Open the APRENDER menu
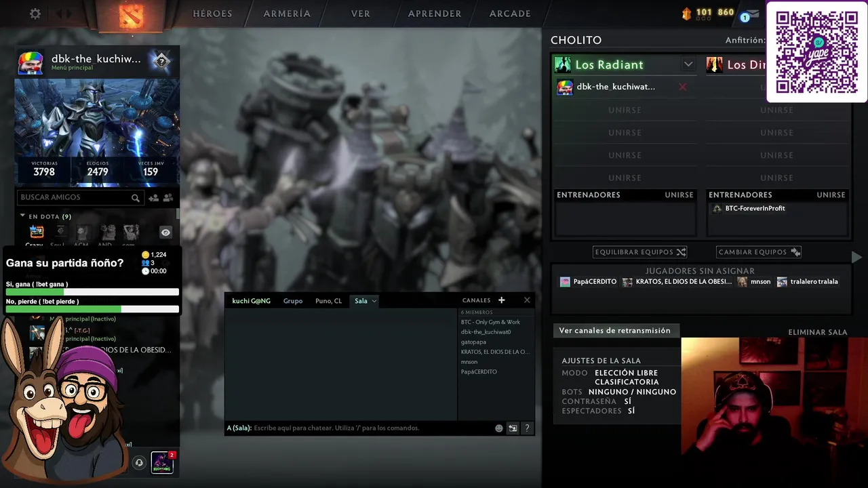 (x=435, y=14)
